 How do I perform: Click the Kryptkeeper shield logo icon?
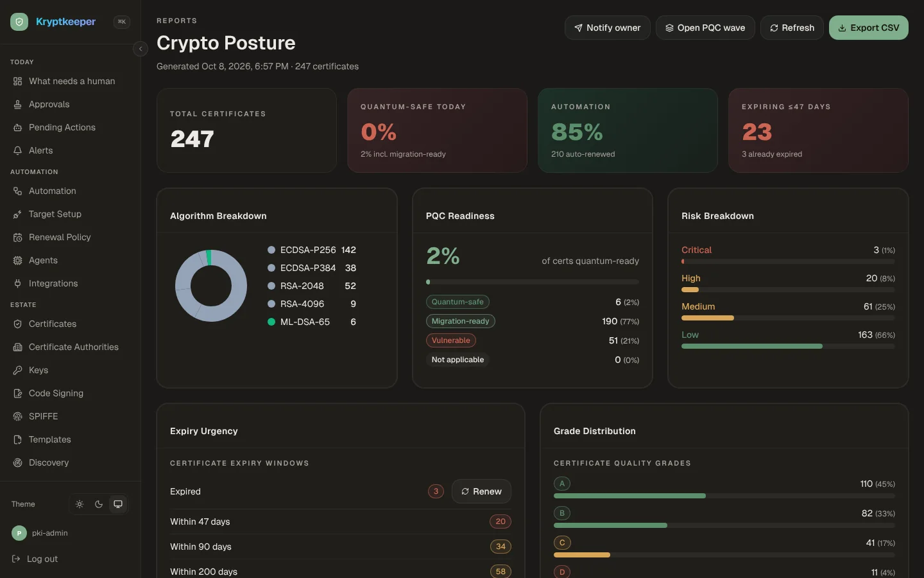(x=19, y=22)
